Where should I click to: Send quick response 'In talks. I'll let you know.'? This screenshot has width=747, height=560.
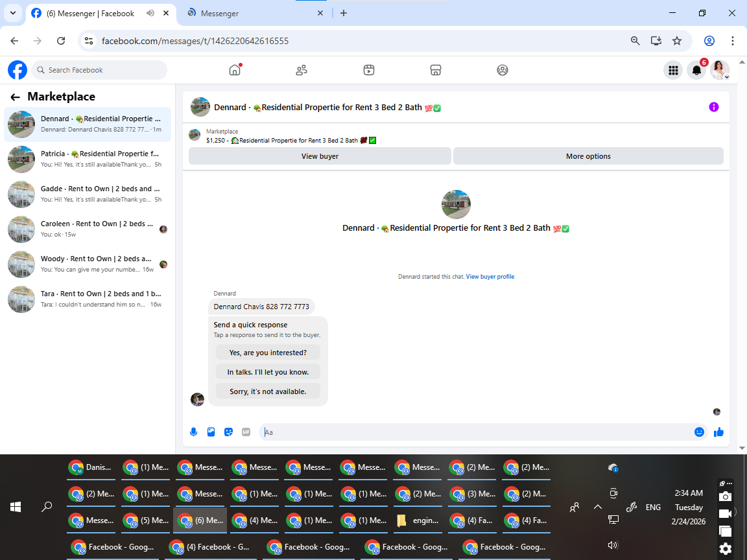(268, 372)
